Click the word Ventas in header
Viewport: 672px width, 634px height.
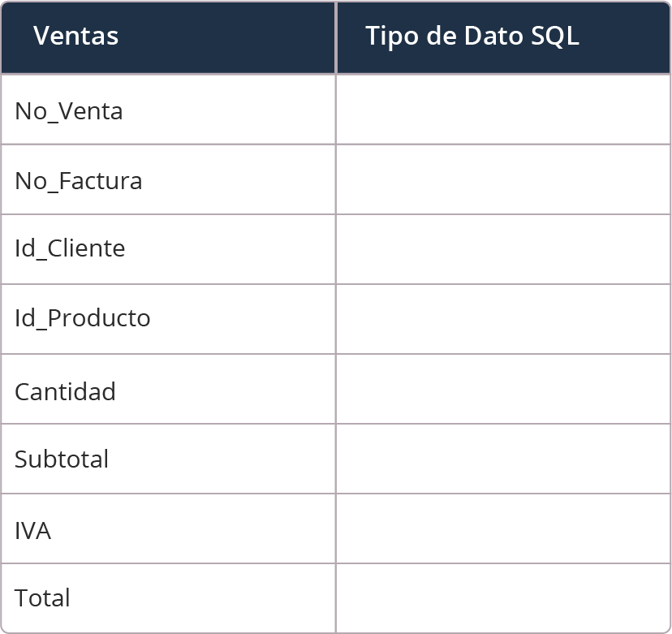coord(75,36)
